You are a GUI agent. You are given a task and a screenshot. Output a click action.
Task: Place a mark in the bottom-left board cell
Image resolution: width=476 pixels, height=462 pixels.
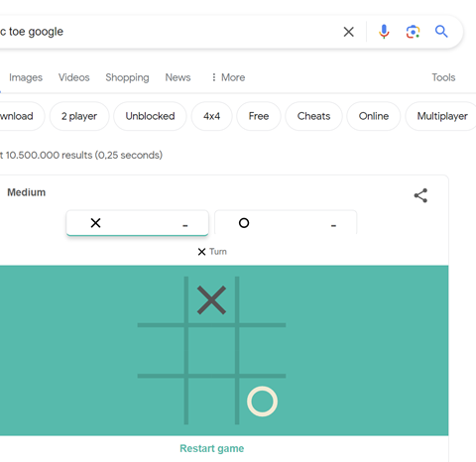pos(161,402)
